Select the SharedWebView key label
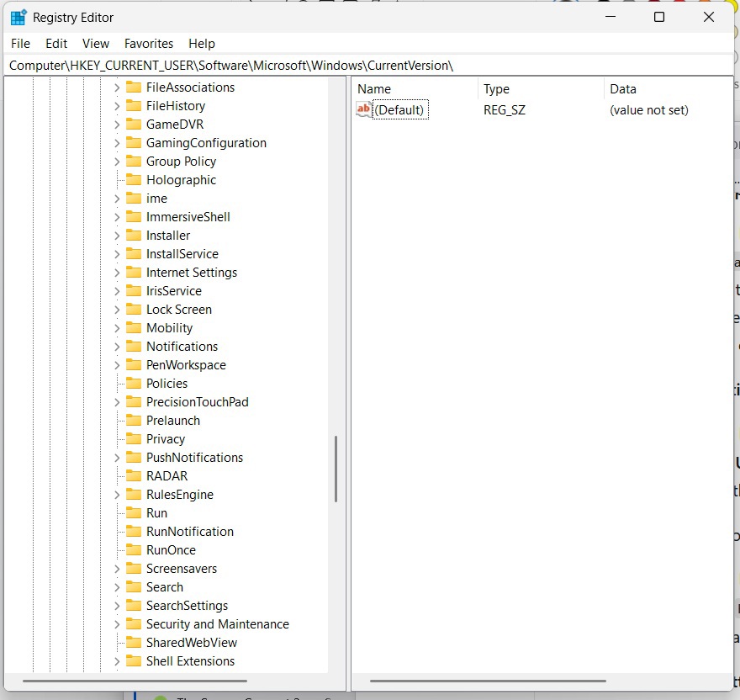Screen dimensions: 740x700 click(x=192, y=643)
